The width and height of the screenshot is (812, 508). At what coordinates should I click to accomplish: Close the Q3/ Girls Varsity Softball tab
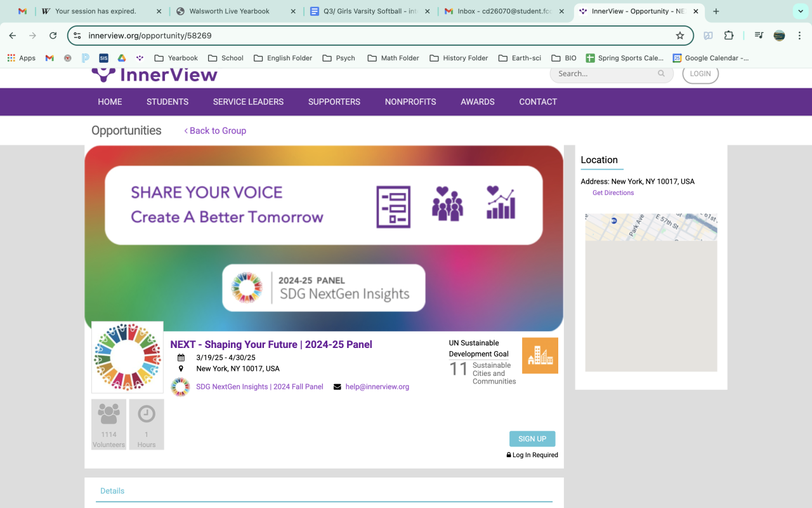pos(428,11)
